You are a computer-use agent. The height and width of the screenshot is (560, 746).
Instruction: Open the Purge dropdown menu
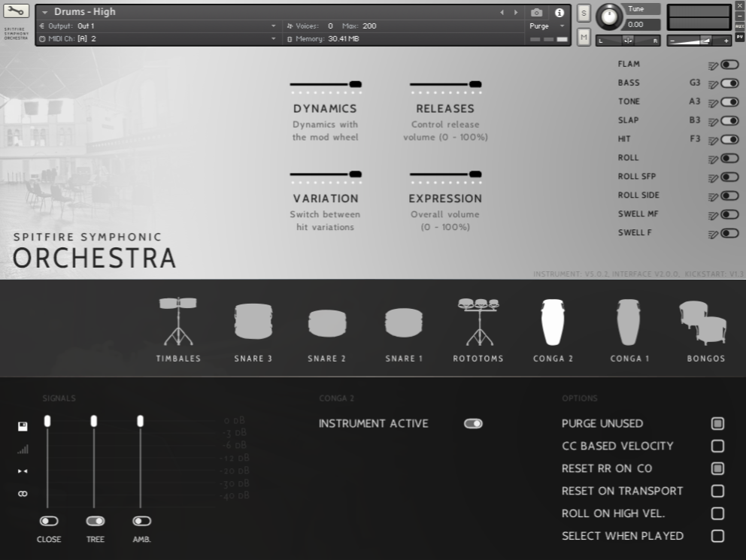tap(547, 26)
